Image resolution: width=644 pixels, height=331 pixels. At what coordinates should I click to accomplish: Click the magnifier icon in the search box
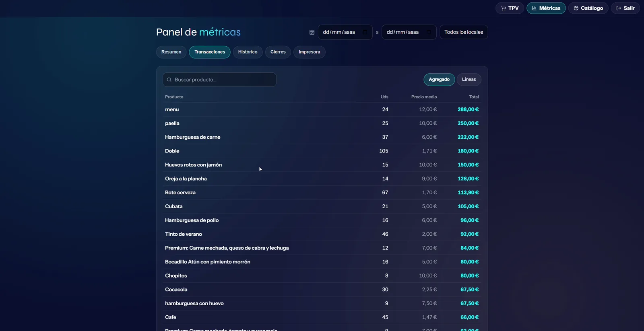[x=169, y=80]
